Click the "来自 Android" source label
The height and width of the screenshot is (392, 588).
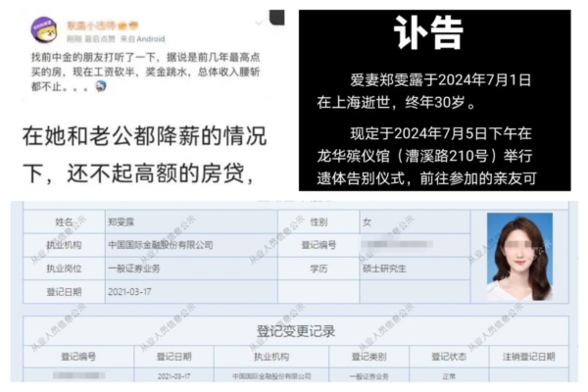pos(135,38)
